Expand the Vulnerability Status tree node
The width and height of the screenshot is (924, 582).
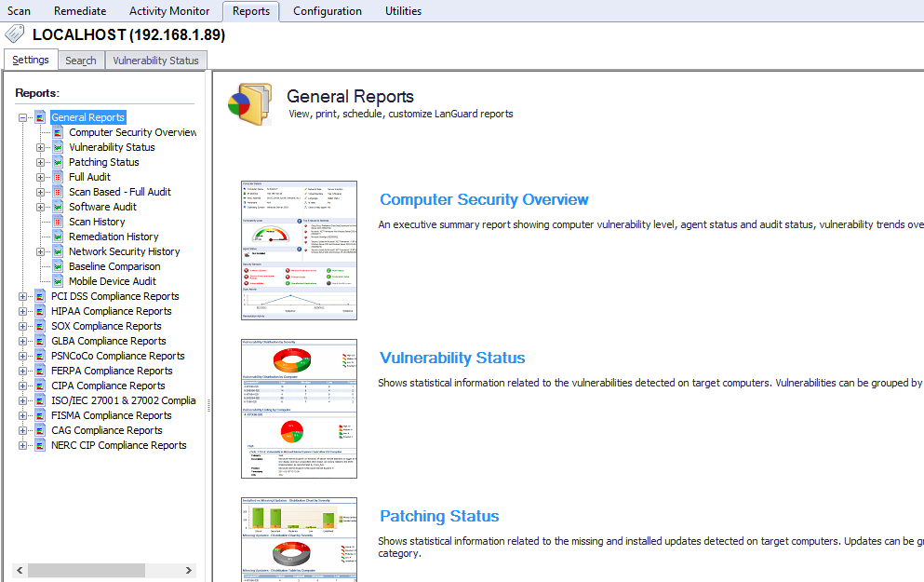[40, 147]
